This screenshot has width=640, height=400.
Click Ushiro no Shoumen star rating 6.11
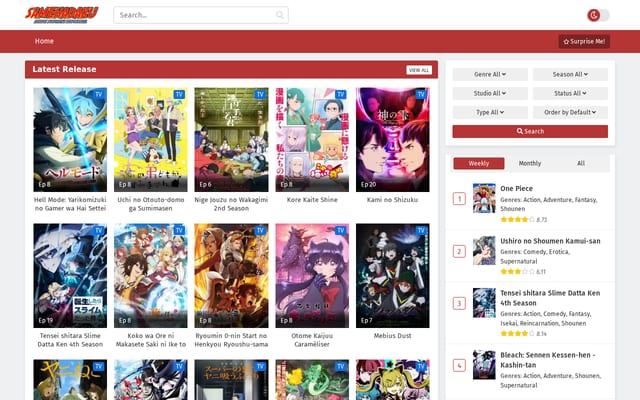[x=523, y=272]
